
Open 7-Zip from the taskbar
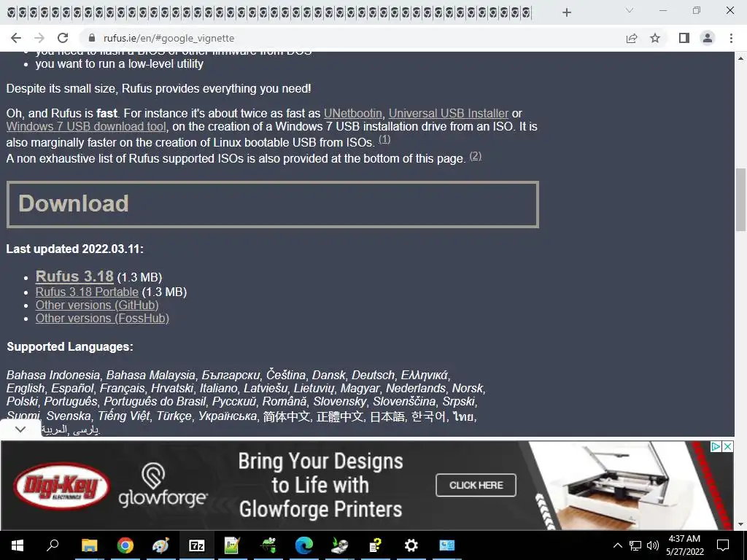point(197,545)
